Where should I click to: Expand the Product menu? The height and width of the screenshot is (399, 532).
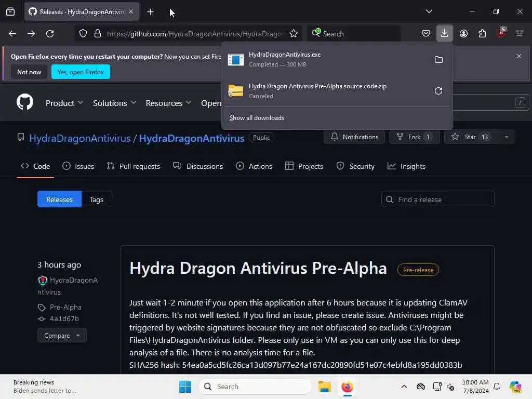click(64, 103)
